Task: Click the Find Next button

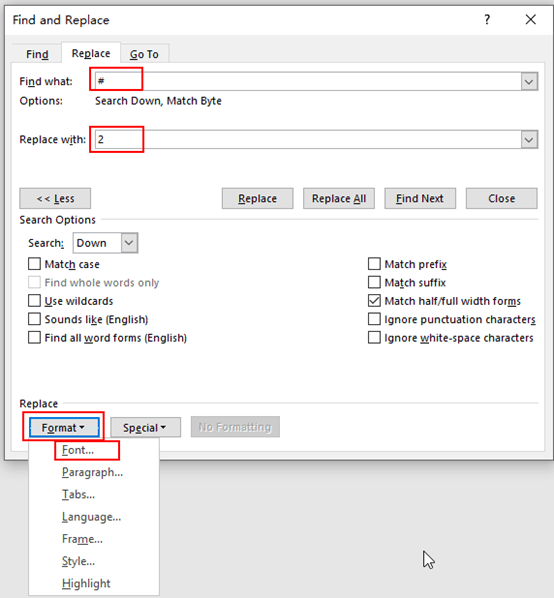Action: 420,198
